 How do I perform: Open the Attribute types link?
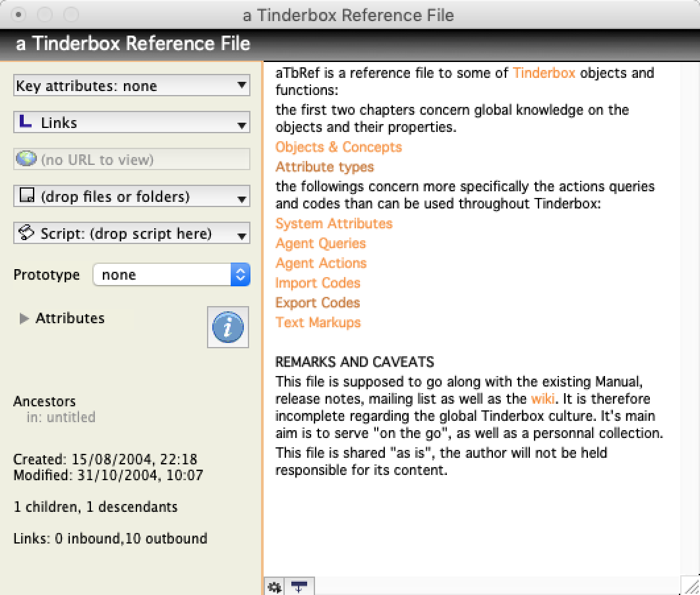[324, 167]
